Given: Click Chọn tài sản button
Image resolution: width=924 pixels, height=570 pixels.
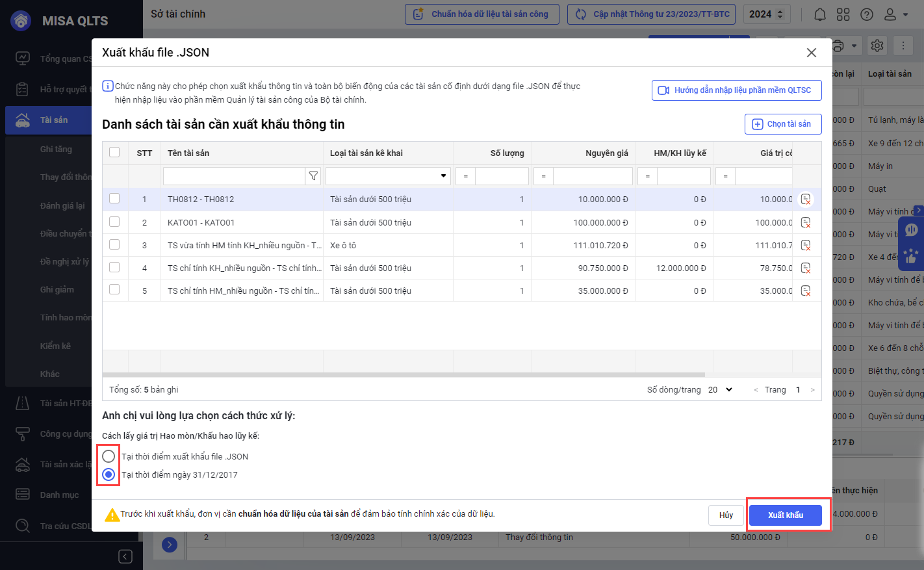Looking at the screenshot, I should click(x=782, y=124).
